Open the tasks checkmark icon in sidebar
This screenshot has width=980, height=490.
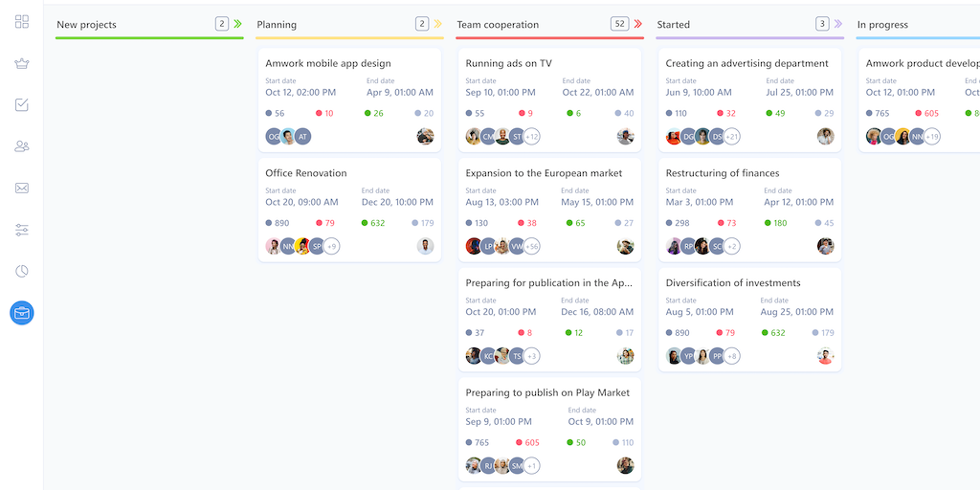(x=22, y=105)
